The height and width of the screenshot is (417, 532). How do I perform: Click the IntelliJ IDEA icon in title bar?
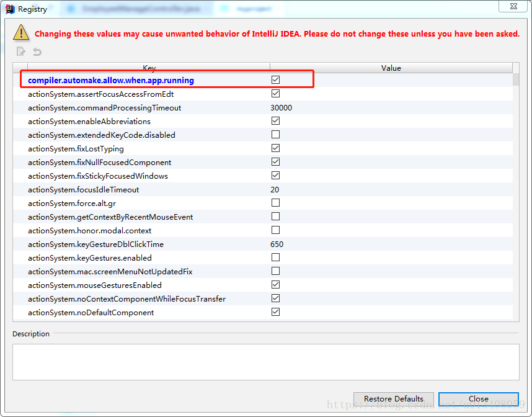coord(10,9)
